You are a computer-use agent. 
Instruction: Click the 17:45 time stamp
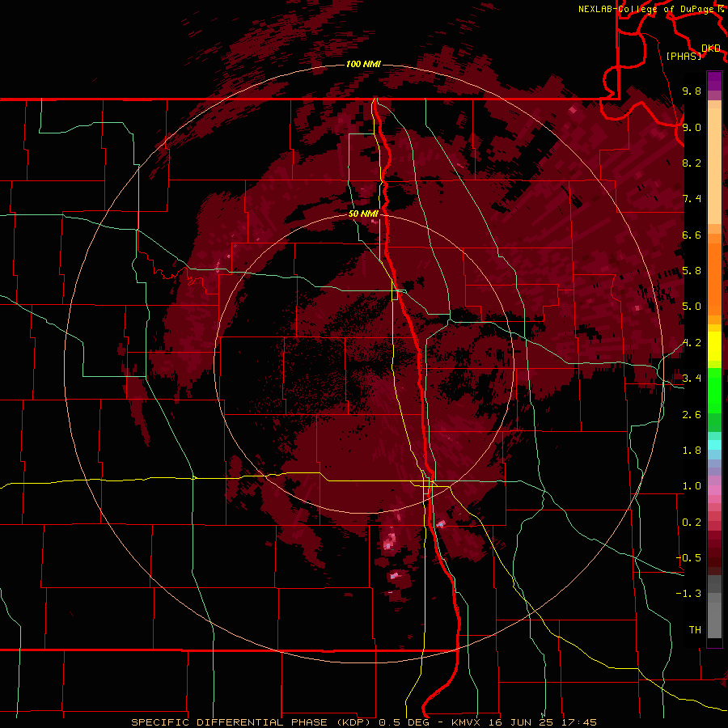578,722
